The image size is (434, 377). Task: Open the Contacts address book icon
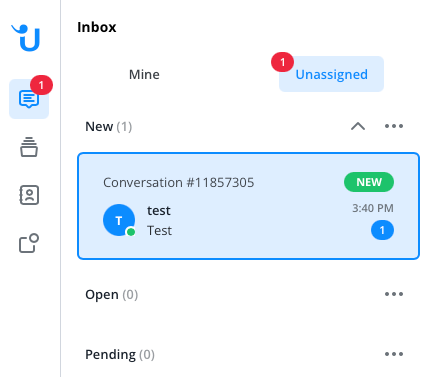29,195
